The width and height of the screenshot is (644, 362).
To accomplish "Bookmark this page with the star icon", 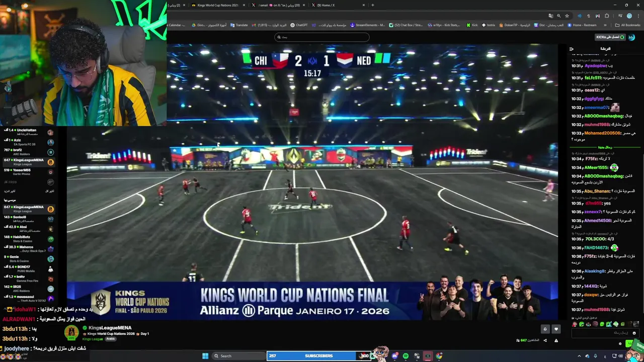I will [x=567, y=16].
